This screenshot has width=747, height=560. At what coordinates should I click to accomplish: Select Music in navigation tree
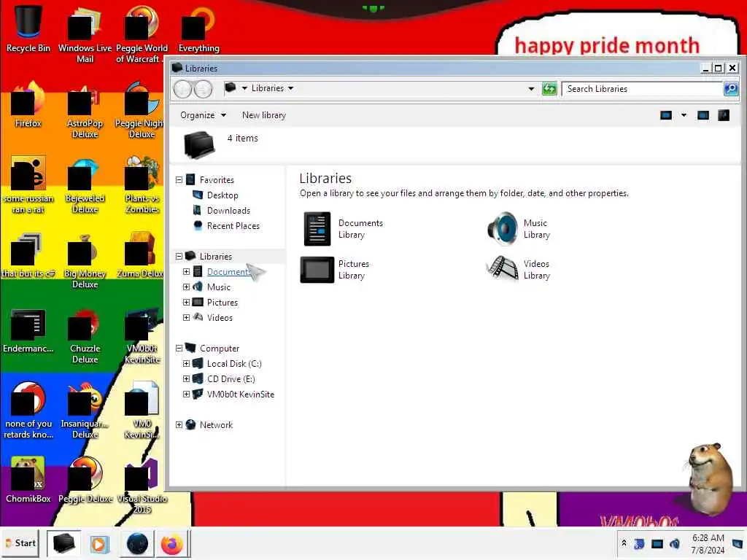(x=219, y=287)
